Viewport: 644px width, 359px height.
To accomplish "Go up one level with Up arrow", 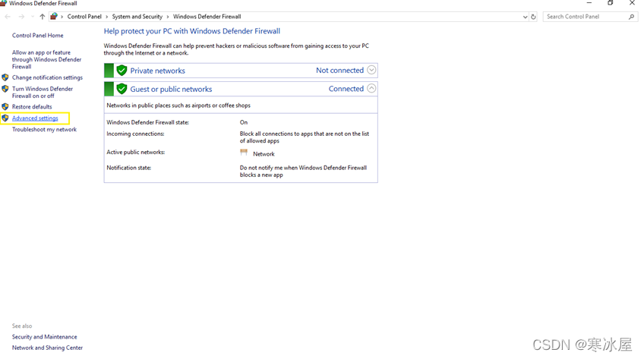I will (x=43, y=17).
